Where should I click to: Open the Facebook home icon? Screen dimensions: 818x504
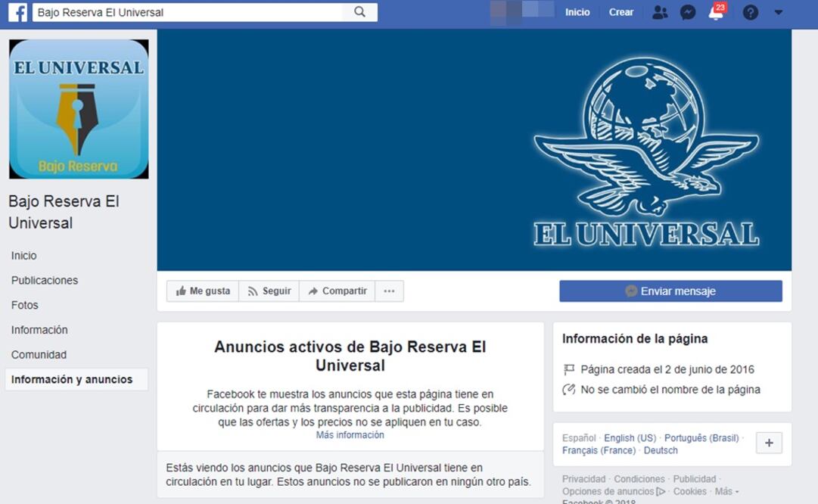[x=17, y=11]
